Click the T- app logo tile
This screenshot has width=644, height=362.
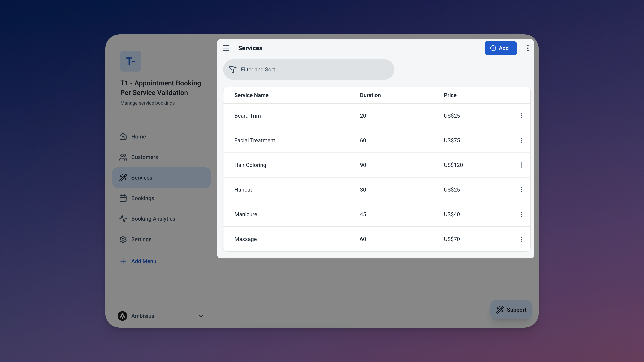pyautogui.click(x=130, y=61)
